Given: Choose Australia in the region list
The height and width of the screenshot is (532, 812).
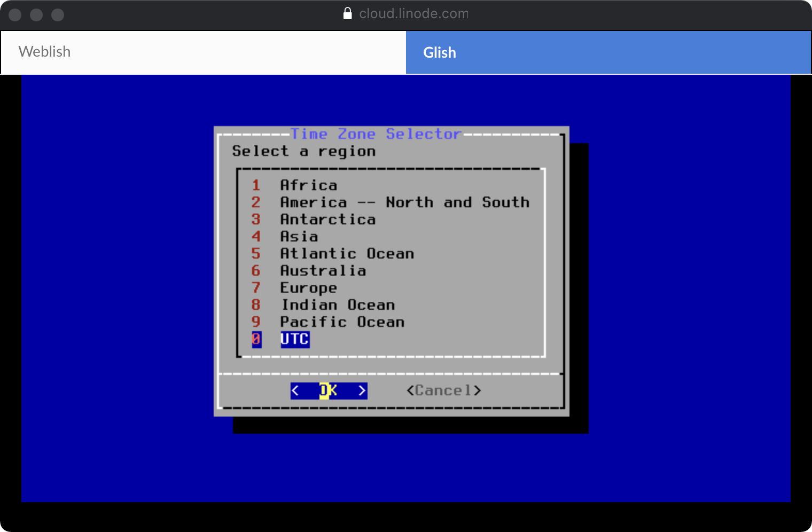Looking at the screenshot, I should coord(323,271).
